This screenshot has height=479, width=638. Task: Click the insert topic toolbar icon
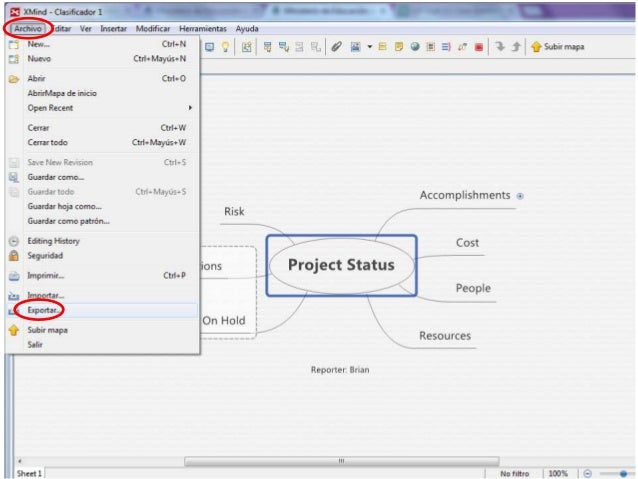267,47
